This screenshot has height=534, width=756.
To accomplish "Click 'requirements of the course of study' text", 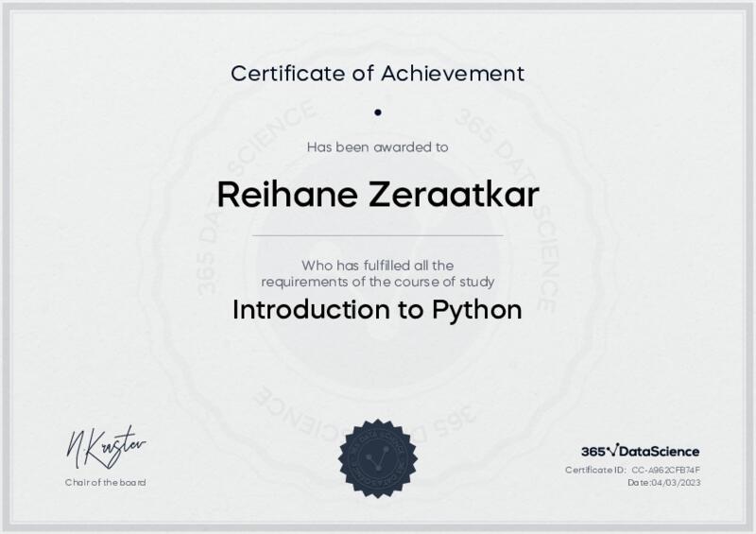I will coord(378,282).
